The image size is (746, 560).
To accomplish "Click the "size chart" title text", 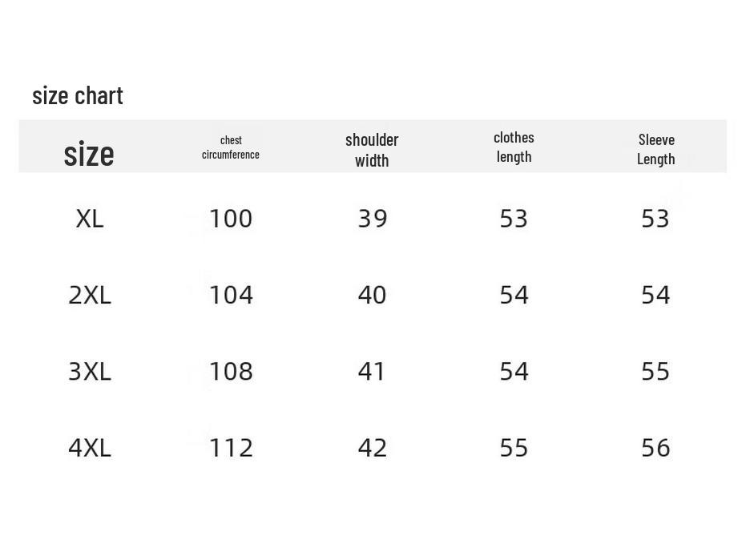I will point(78,96).
